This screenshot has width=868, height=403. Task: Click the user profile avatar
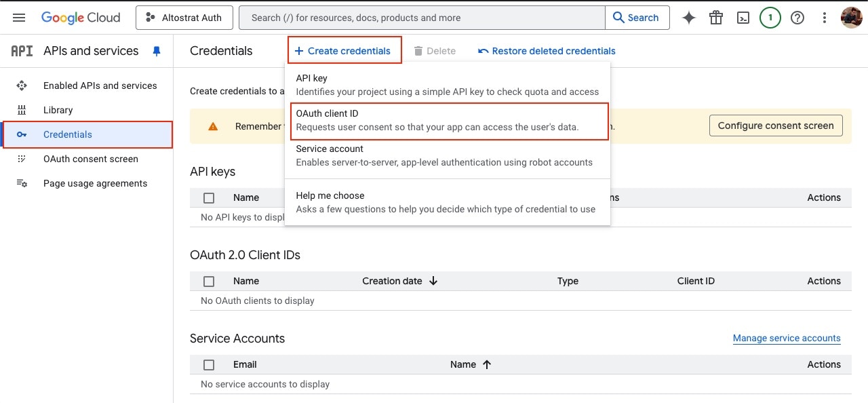[852, 18]
